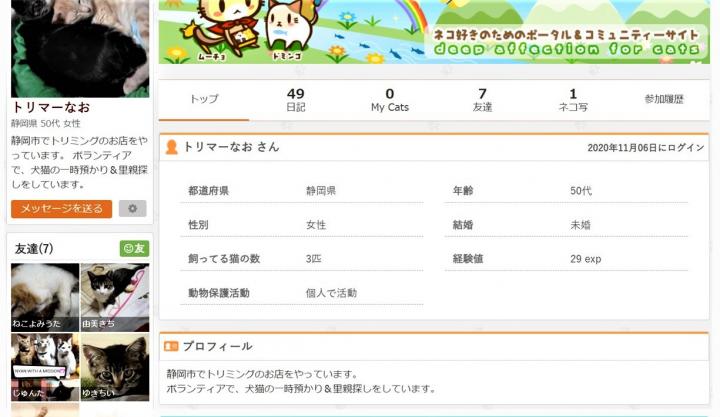Open friend 由美きち thumbnail

coord(115,297)
